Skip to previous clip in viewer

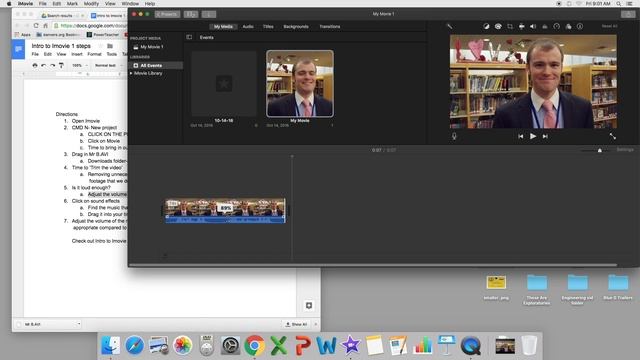pos(521,136)
